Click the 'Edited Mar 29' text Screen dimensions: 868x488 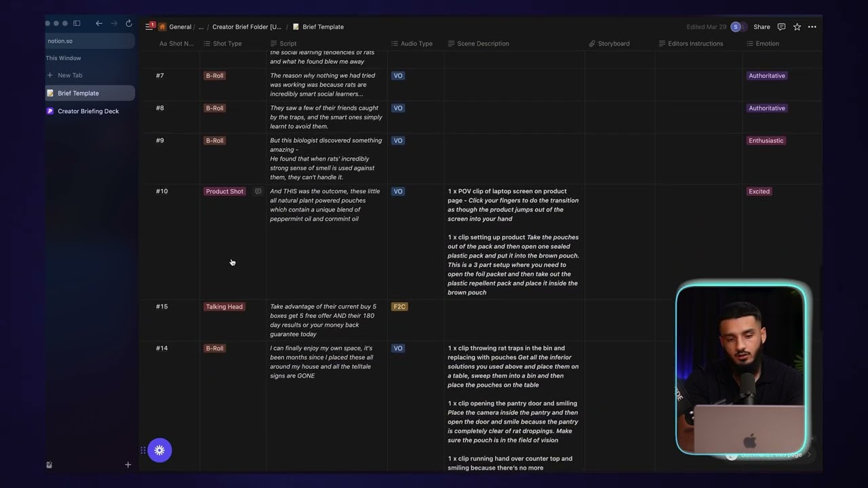(706, 27)
